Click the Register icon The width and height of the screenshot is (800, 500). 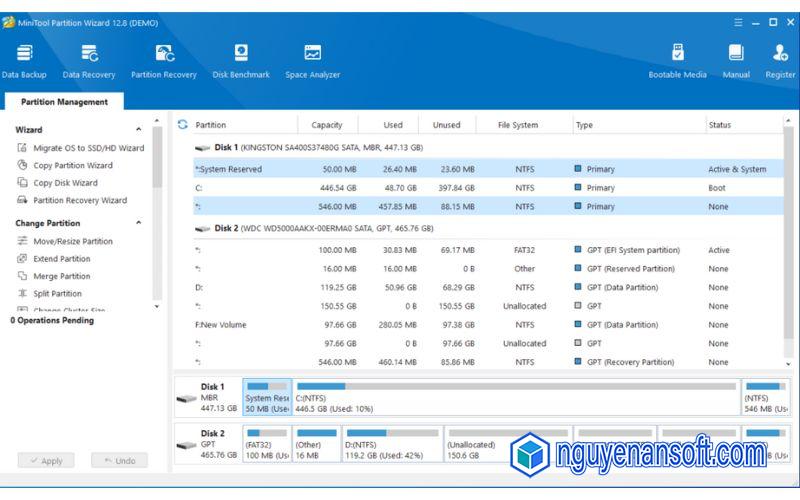pos(780,53)
